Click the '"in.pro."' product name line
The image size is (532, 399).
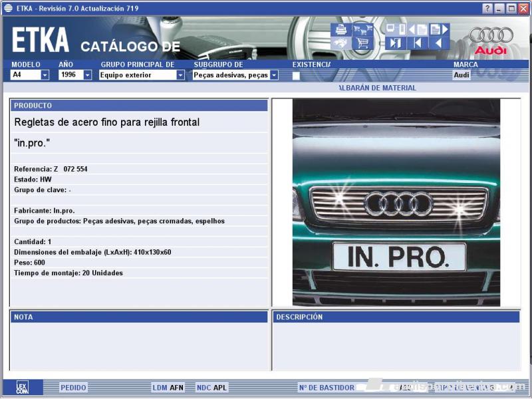tap(32, 143)
